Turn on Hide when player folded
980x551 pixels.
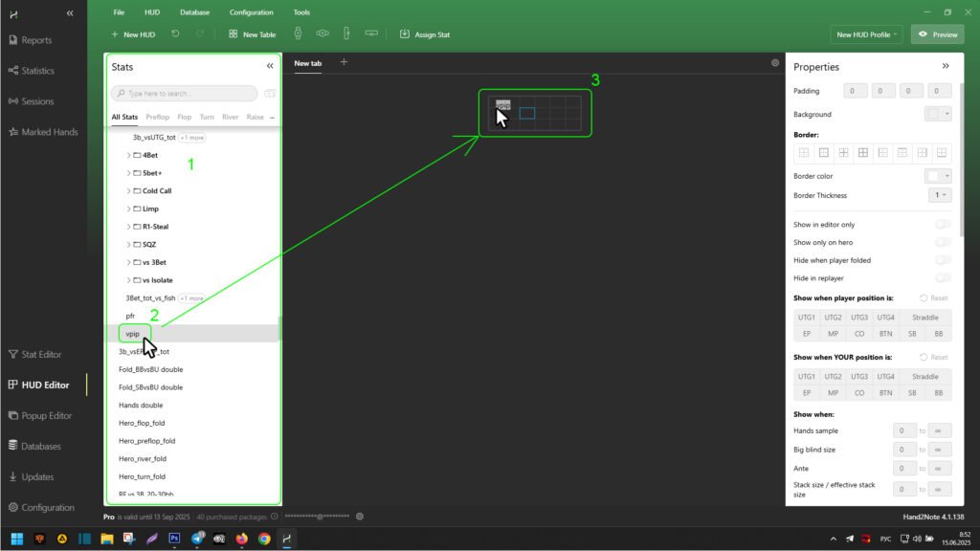coord(943,260)
